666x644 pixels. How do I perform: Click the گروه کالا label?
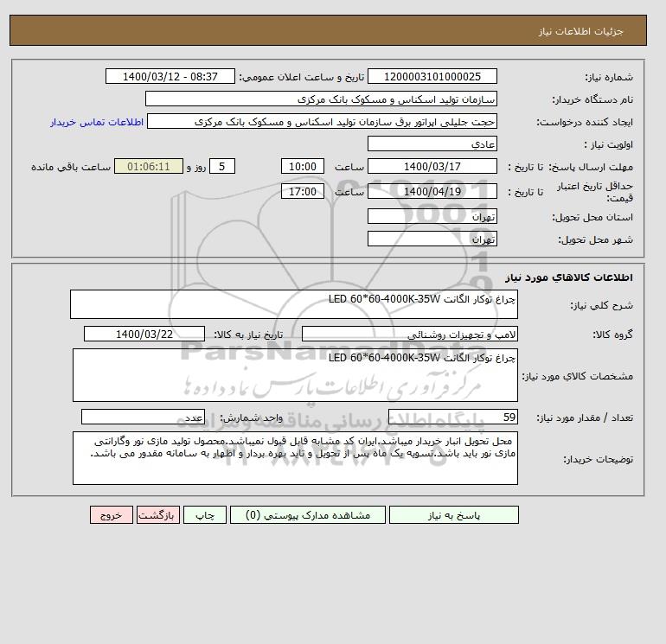point(612,335)
